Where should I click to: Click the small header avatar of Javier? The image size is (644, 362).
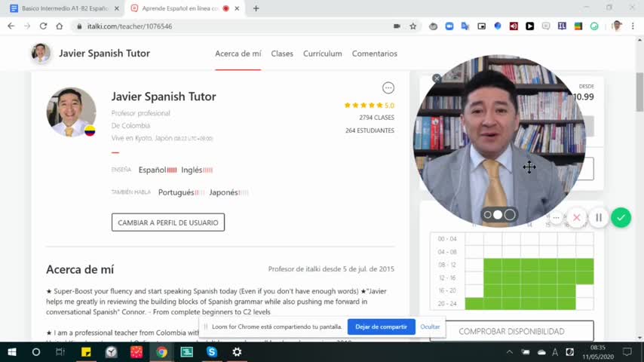coord(41,53)
